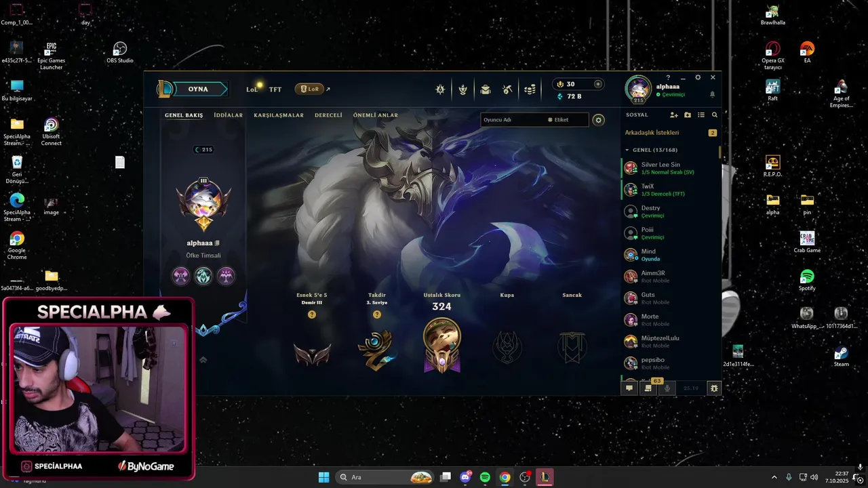The width and height of the screenshot is (868, 488).
Task: Open the profile trophy icon in the top bar
Action: pos(463,89)
